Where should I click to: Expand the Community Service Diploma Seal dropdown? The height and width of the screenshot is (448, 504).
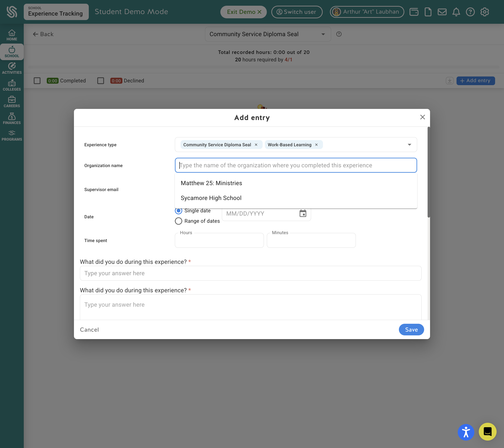pyautogui.click(x=268, y=34)
